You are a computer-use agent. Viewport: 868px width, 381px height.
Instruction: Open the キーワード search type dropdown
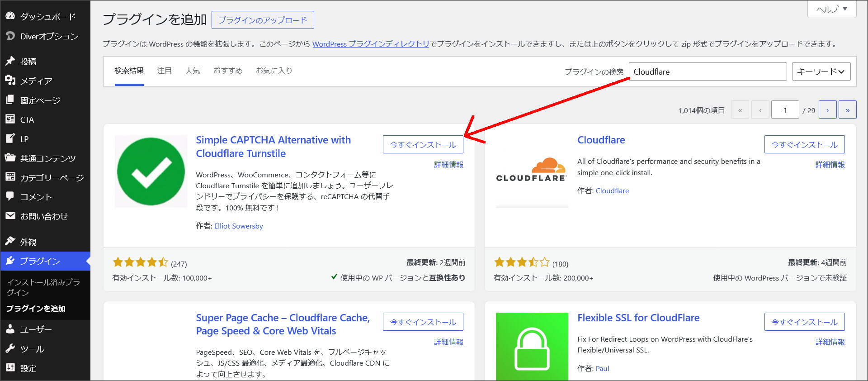click(821, 71)
